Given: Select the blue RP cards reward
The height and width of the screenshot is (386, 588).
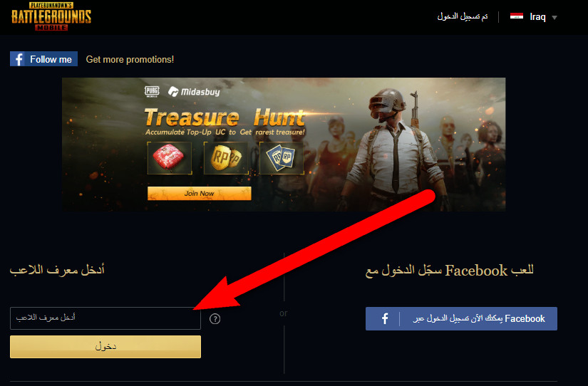Looking at the screenshot, I should point(282,158).
